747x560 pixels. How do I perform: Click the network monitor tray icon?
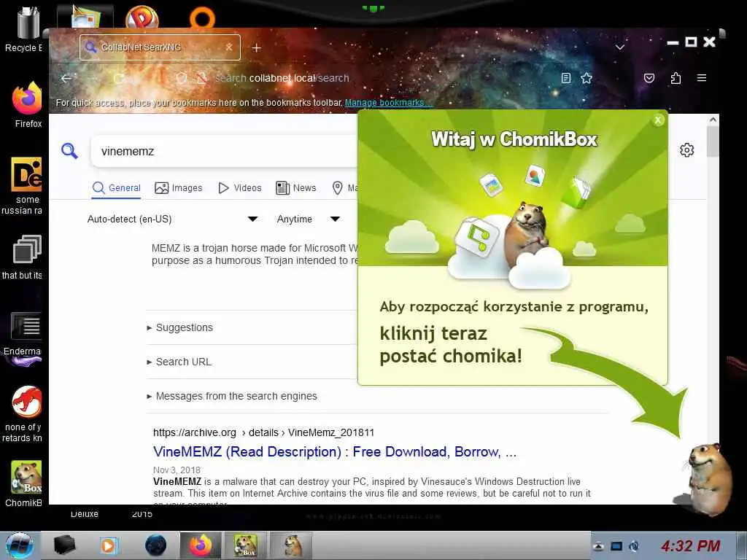coord(616,546)
